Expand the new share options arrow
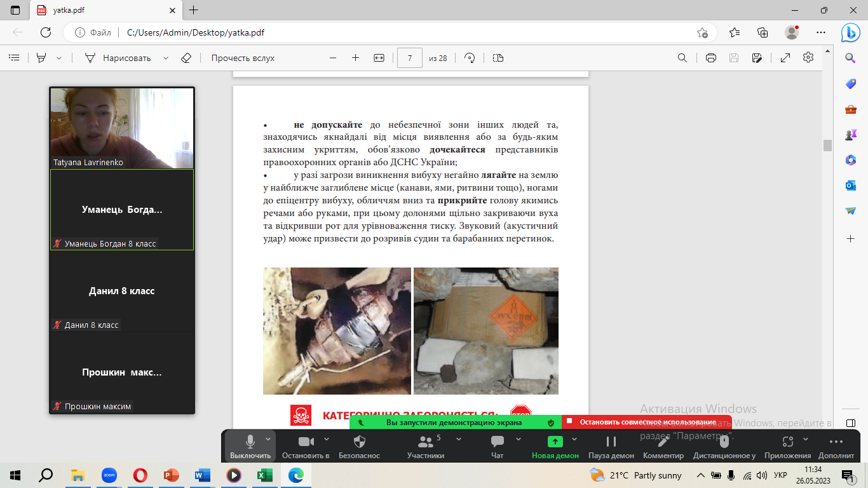868x488 pixels. 574,438
